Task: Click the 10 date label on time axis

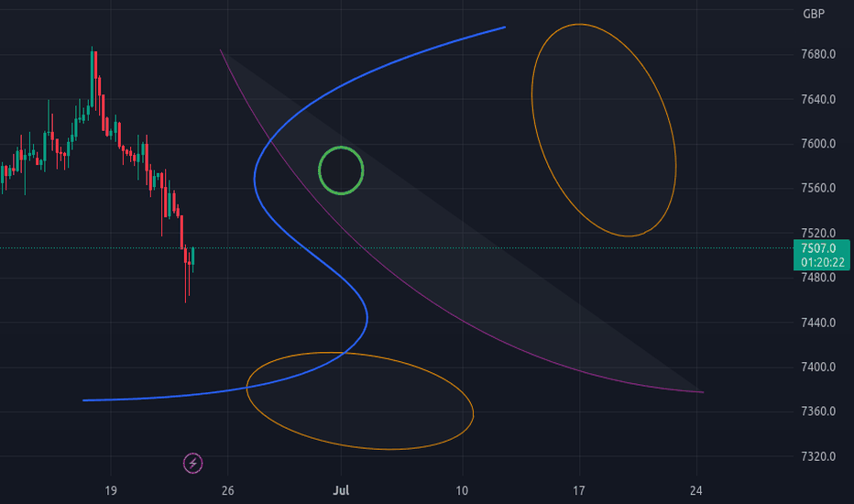Action: click(462, 490)
